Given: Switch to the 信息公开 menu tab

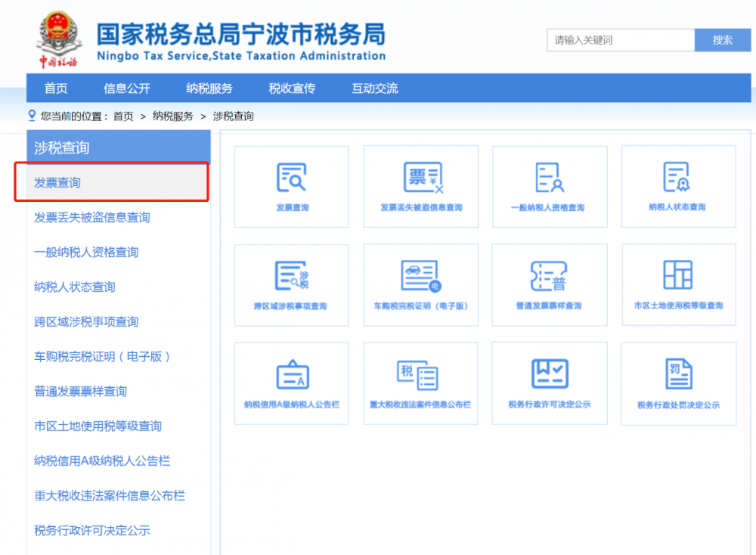Looking at the screenshot, I should [127, 88].
